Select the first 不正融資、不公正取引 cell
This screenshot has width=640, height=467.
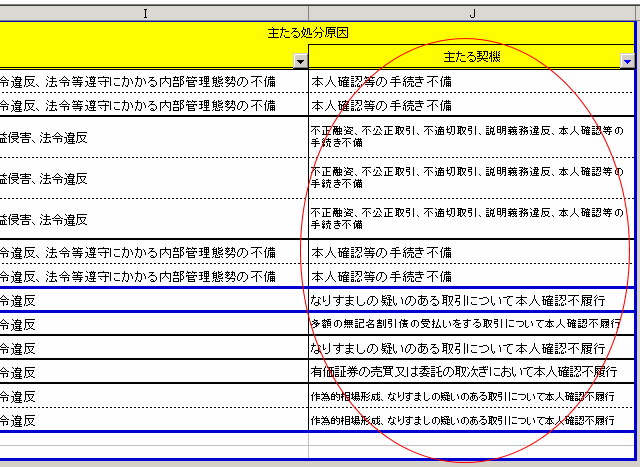tap(470, 137)
